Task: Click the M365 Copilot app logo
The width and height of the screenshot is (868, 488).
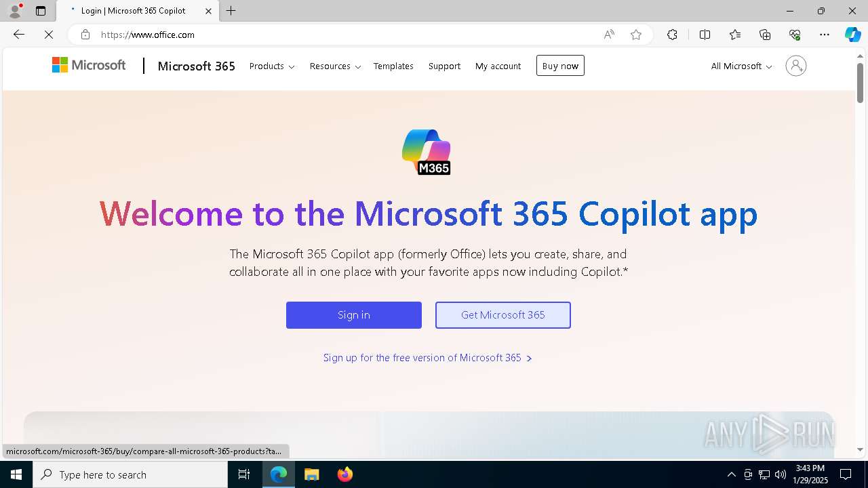Action: pyautogui.click(x=427, y=152)
